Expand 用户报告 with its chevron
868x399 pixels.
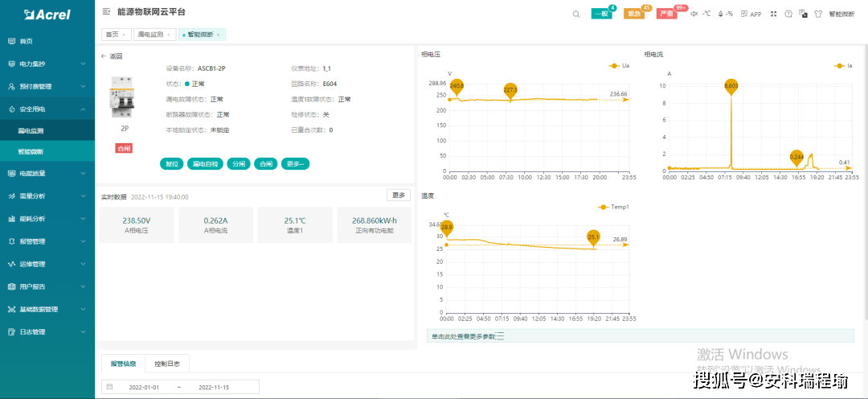click(83, 286)
